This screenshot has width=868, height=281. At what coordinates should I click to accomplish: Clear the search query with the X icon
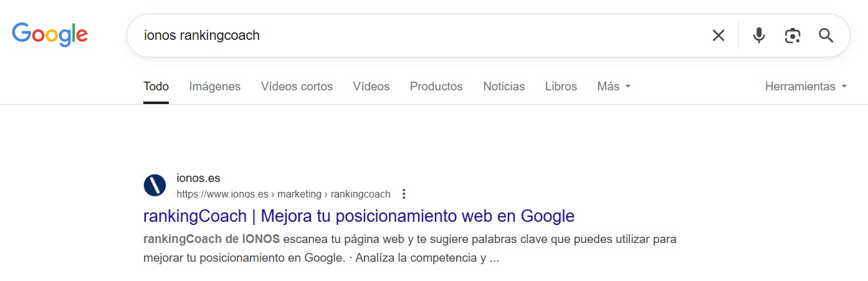point(718,36)
